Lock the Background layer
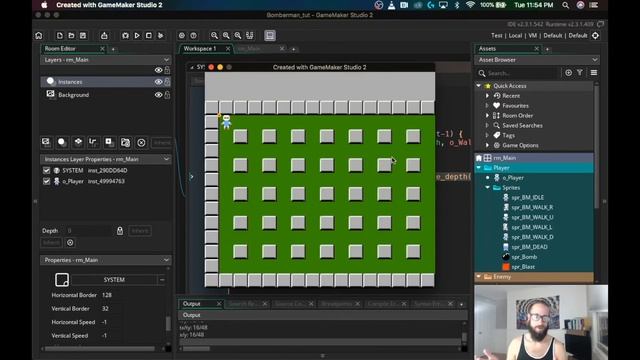The width and height of the screenshot is (640, 360). click(167, 95)
